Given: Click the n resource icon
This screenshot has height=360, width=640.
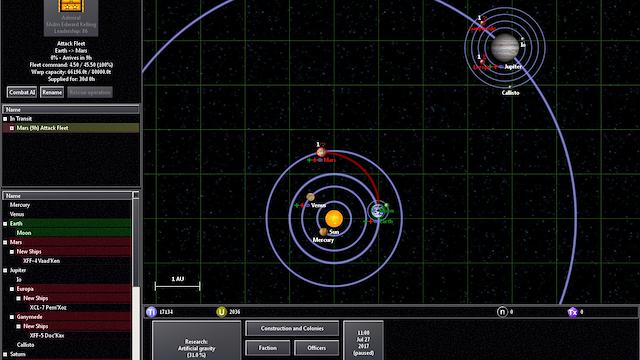Looking at the screenshot, I should (x=502, y=312).
